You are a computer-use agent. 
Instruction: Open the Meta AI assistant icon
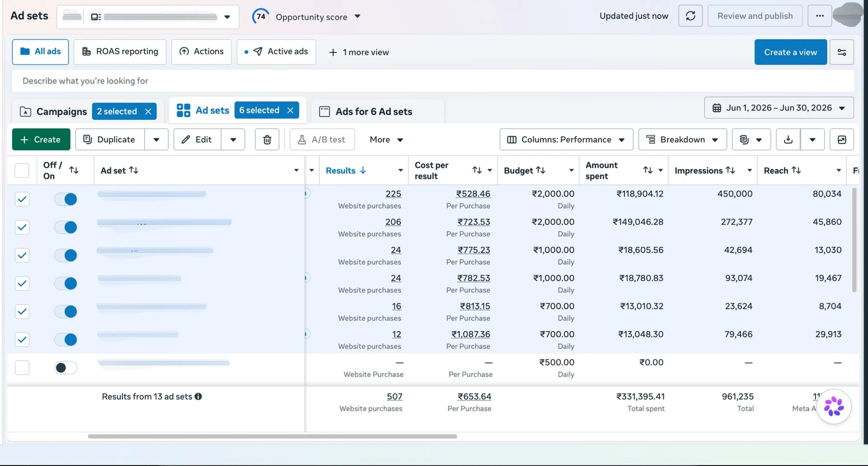point(834,407)
